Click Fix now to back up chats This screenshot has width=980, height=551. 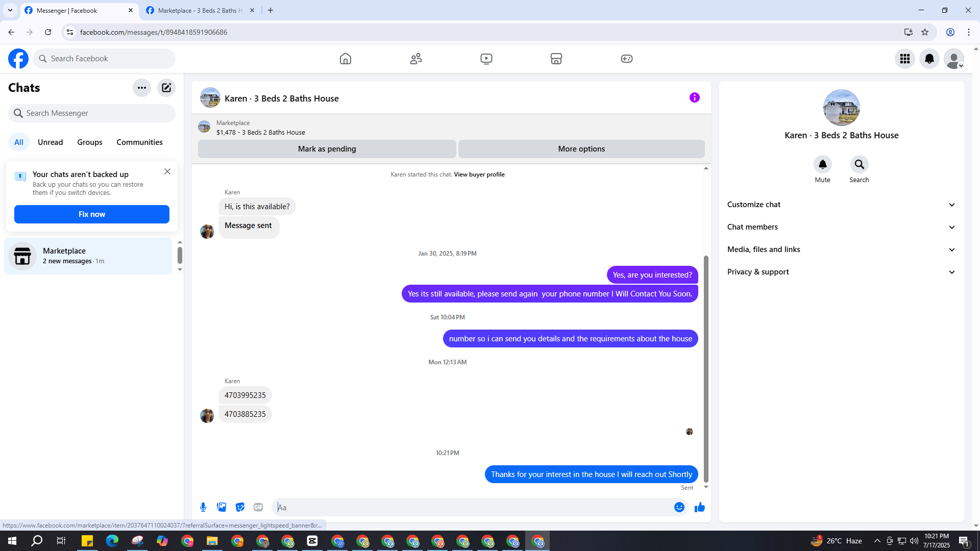92,214
